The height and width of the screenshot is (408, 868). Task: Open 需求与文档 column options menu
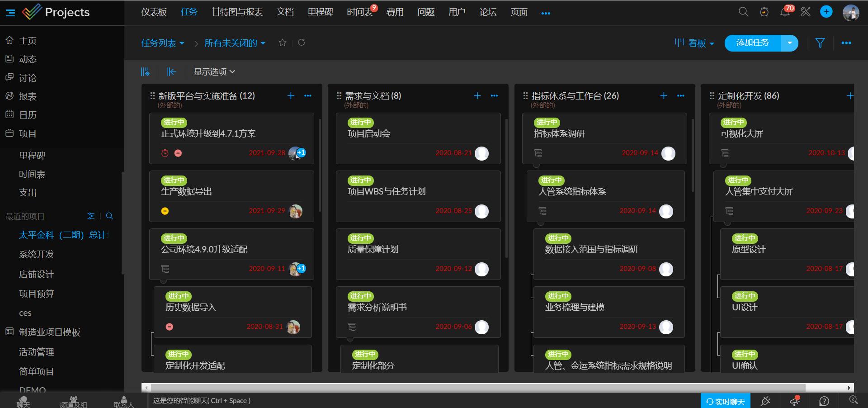coord(494,95)
